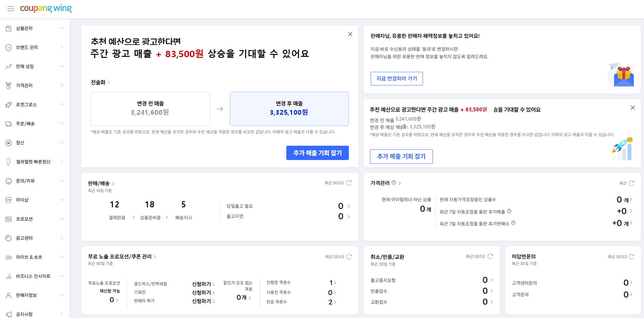The width and height of the screenshot is (644, 318).
Task: Refresh the 미답변문의 panel
Action: coord(631,257)
